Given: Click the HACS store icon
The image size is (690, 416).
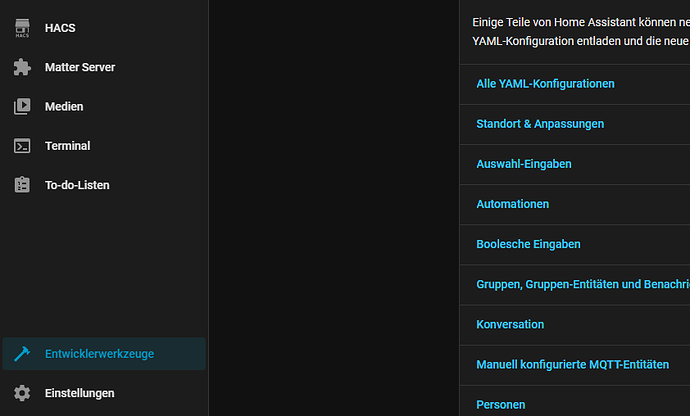Looking at the screenshot, I should [22, 29].
